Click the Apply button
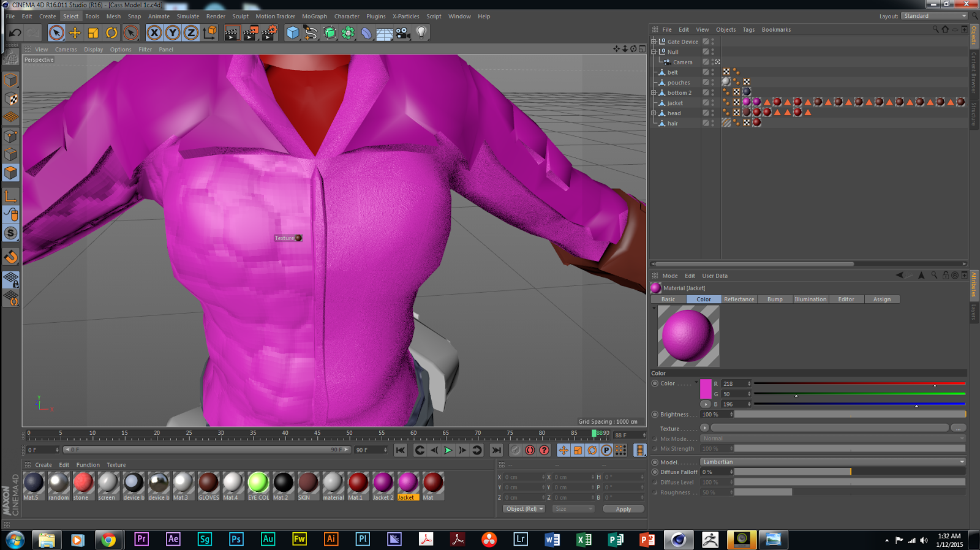 pos(623,509)
